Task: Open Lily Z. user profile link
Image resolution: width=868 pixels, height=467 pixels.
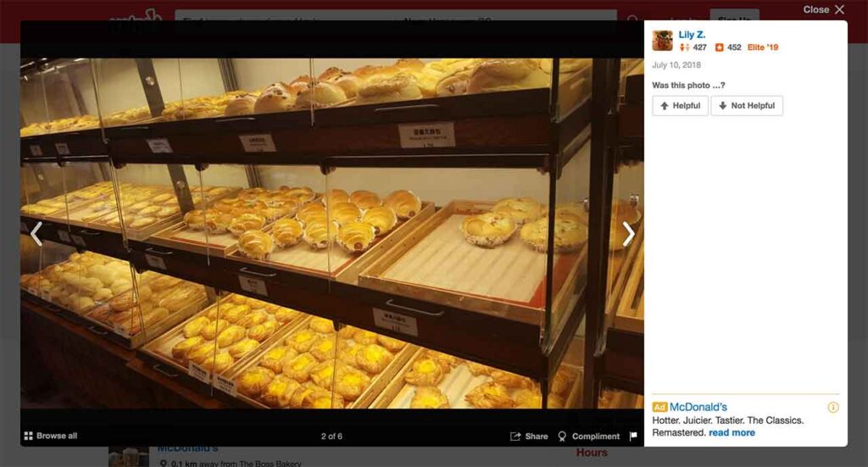Action: click(x=692, y=35)
